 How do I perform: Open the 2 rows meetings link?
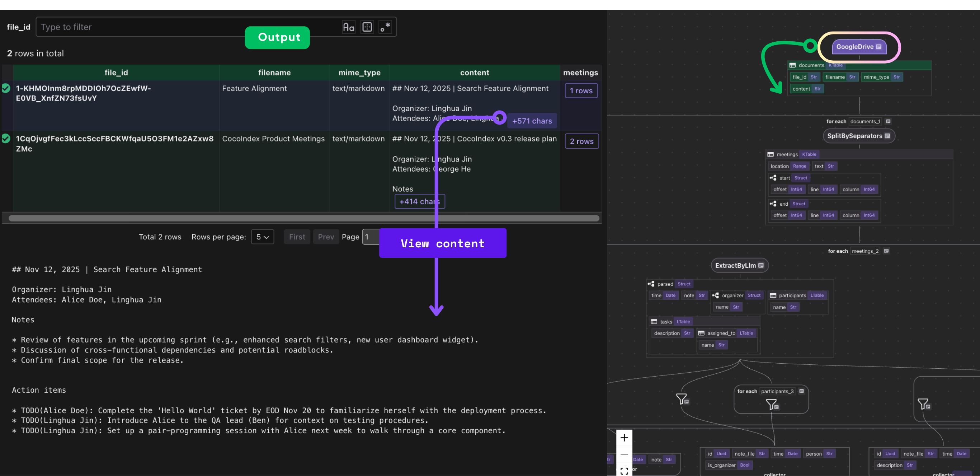coord(581,141)
